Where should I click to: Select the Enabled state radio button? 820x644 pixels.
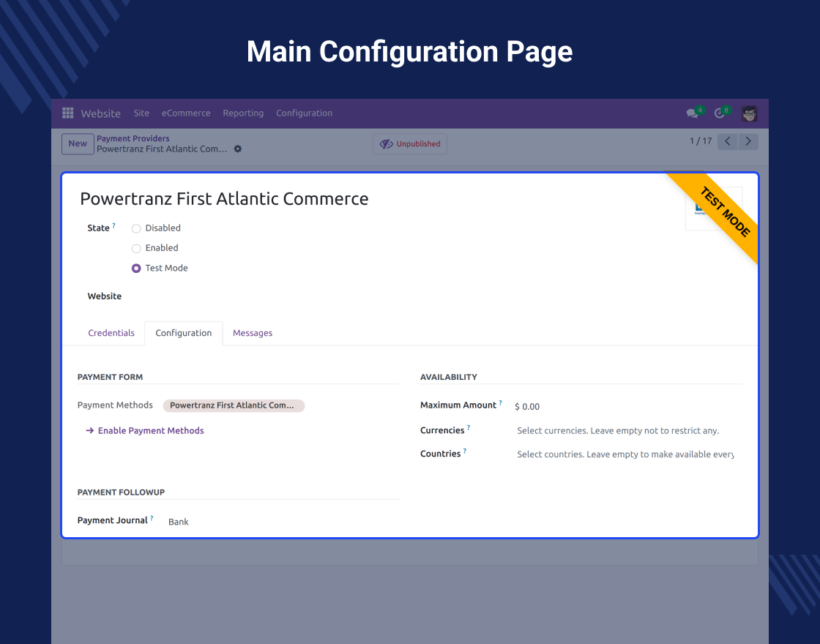pyautogui.click(x=136, y=248)
